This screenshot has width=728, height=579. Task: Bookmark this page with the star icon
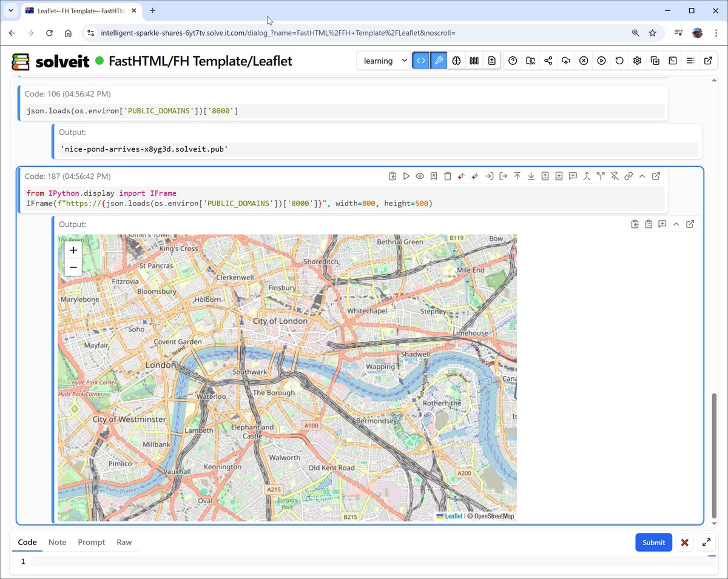[652, 33]
